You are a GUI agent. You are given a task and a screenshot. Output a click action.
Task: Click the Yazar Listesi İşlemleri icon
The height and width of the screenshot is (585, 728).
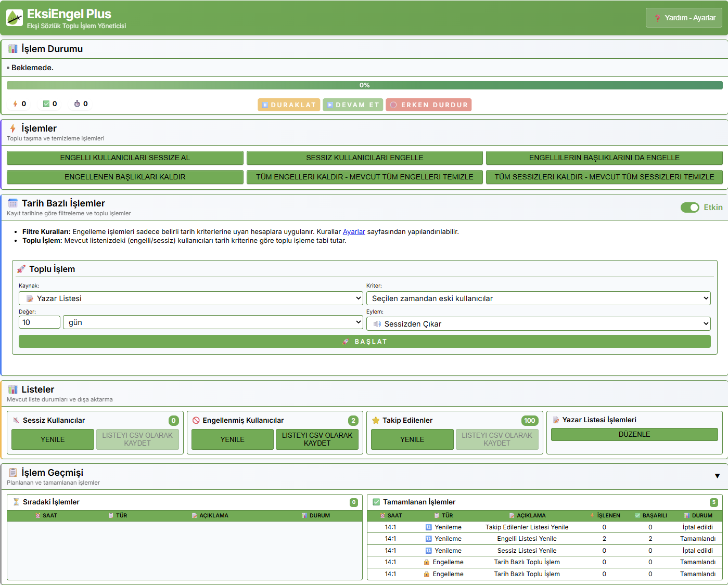pos(556,420)
